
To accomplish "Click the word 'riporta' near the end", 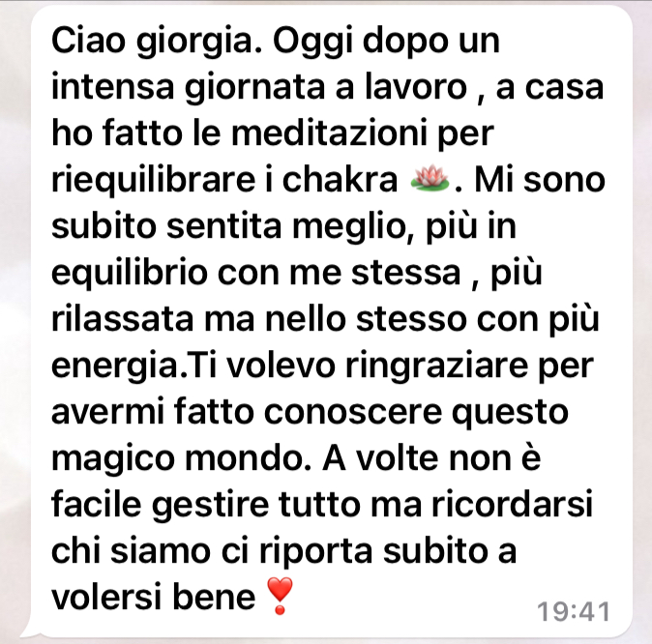I will (315, 552).
